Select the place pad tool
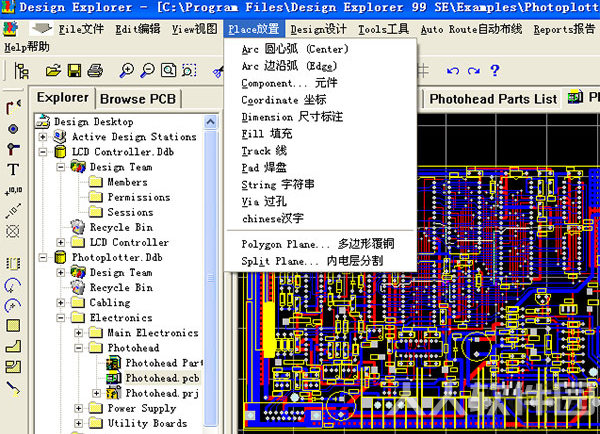The height and width of the screenshot is (434, 600). pyautogui.click(x=13, y=129)
